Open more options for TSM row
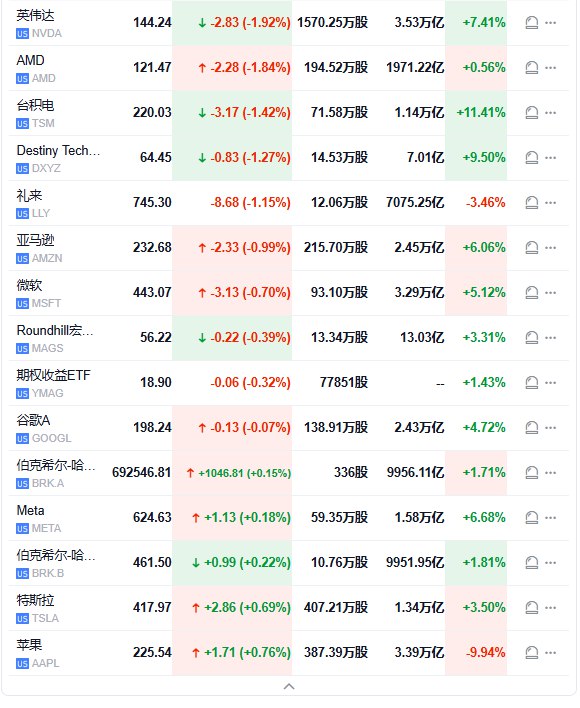The image size is (580, 708). pyautogui.click(x=551, y=113)
